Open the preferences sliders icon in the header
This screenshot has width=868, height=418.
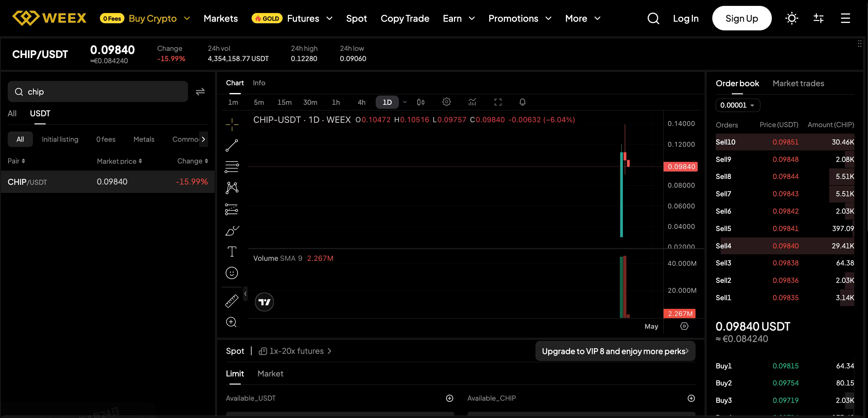pyautogui.click(x=818, y=18)
